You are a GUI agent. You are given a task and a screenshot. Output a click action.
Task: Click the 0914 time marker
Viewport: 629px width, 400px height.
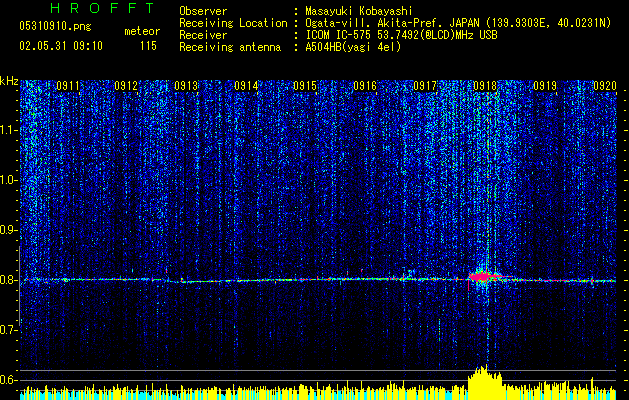coord(246,86)
